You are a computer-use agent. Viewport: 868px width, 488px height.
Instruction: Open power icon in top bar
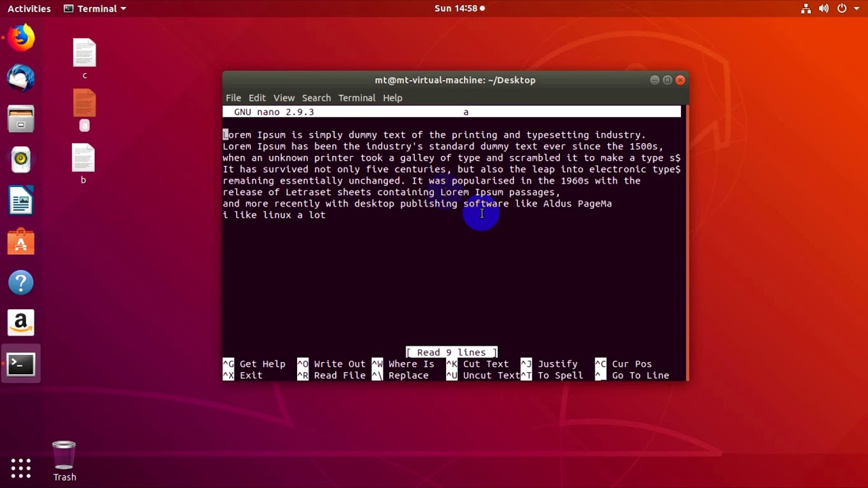pyautogui.click(x=842, y=9)
